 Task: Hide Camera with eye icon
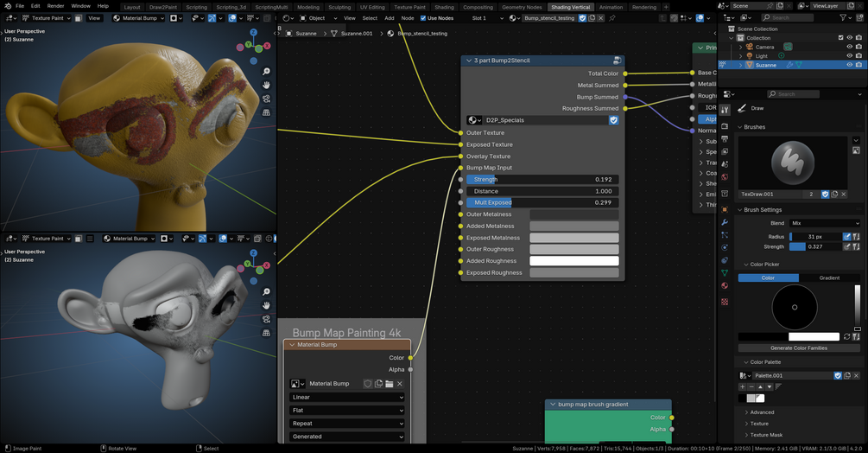point(850,47)
